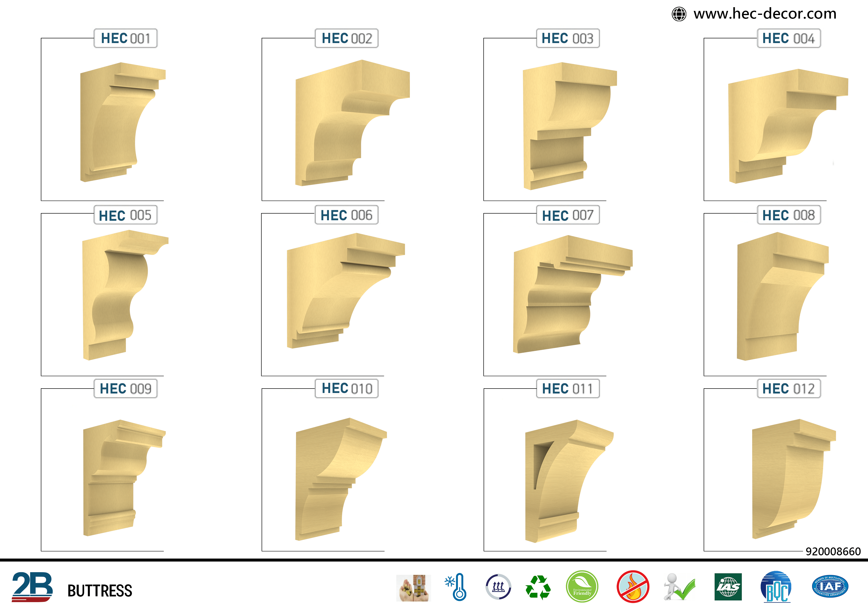The width and height of the screenshot is (868, 614).
Task: Click the cold thermometer snowflake icon
Action: 456,587
